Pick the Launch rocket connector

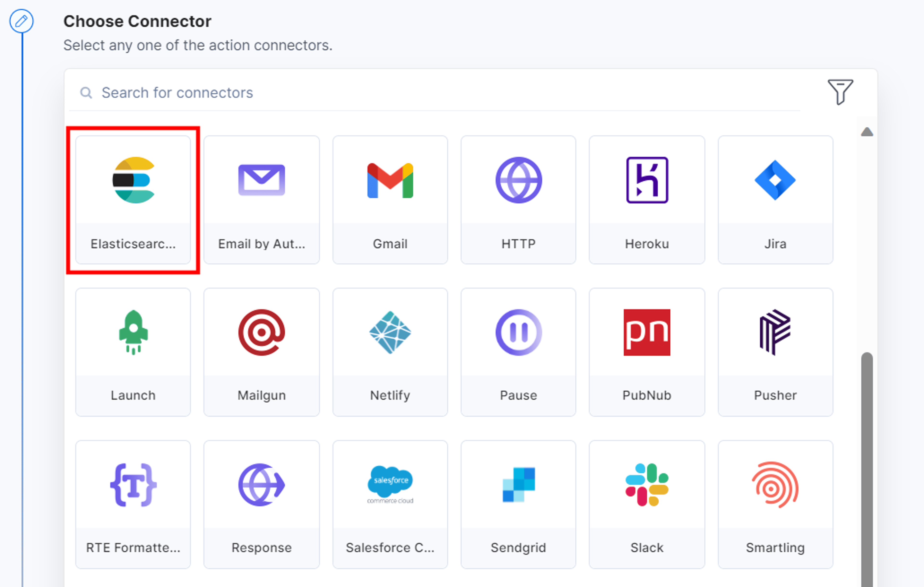133,352
